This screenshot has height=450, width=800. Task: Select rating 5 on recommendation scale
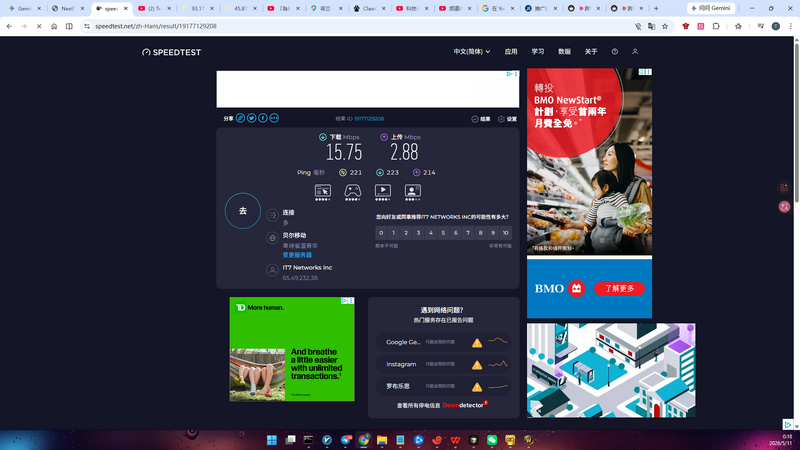pos(443,233)
